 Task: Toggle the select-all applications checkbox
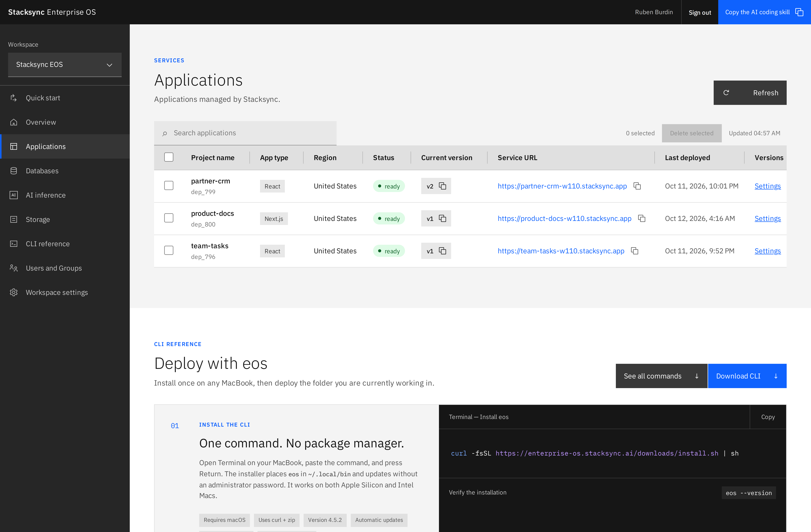pyautogui.click(x=169, y=157)
